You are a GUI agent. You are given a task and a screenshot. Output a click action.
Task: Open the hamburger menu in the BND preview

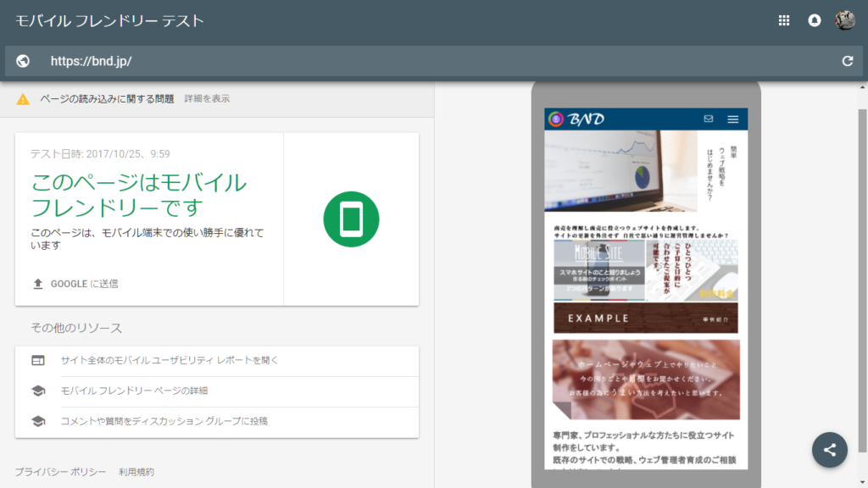coord(733,119)
